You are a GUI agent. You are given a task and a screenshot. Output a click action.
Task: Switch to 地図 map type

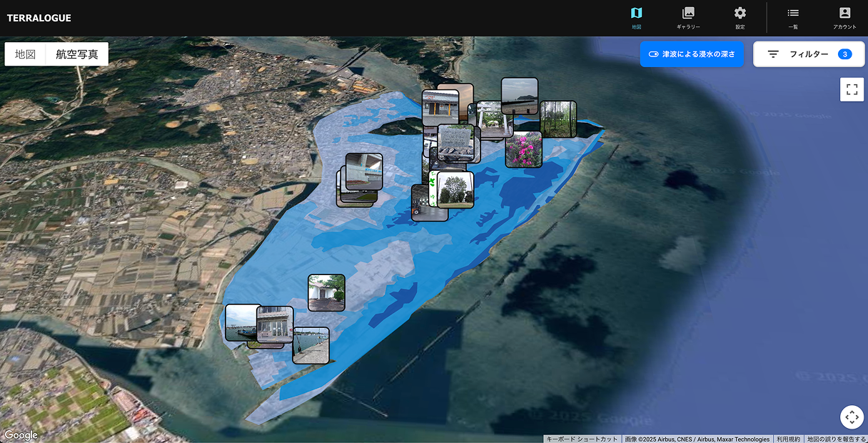click(x=26, y=54)
